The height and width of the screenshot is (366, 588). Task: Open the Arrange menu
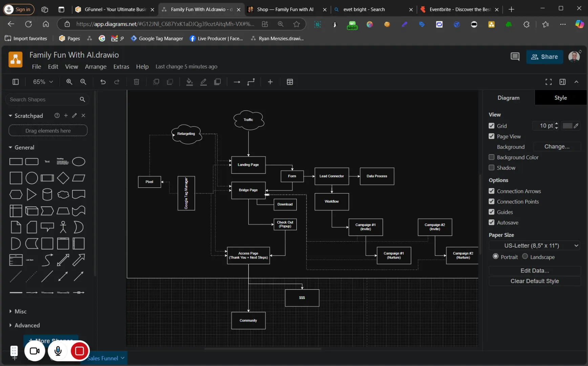[96, 67]
